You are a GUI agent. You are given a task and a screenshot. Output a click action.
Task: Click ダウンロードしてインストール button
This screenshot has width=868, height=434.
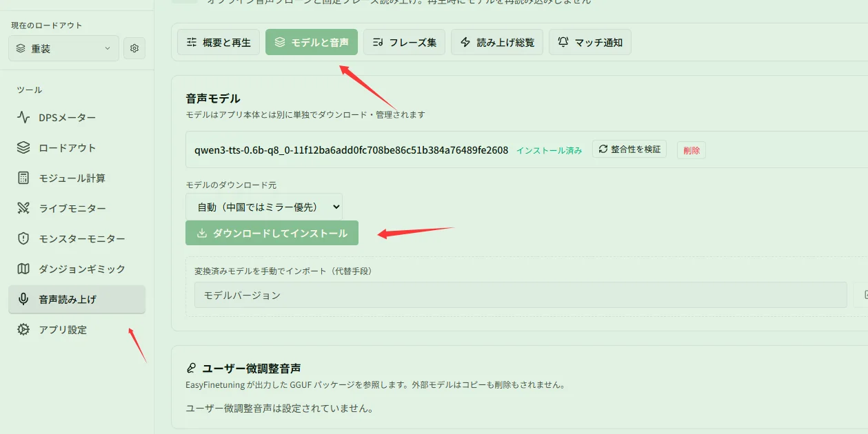click(x=272, y=233)
